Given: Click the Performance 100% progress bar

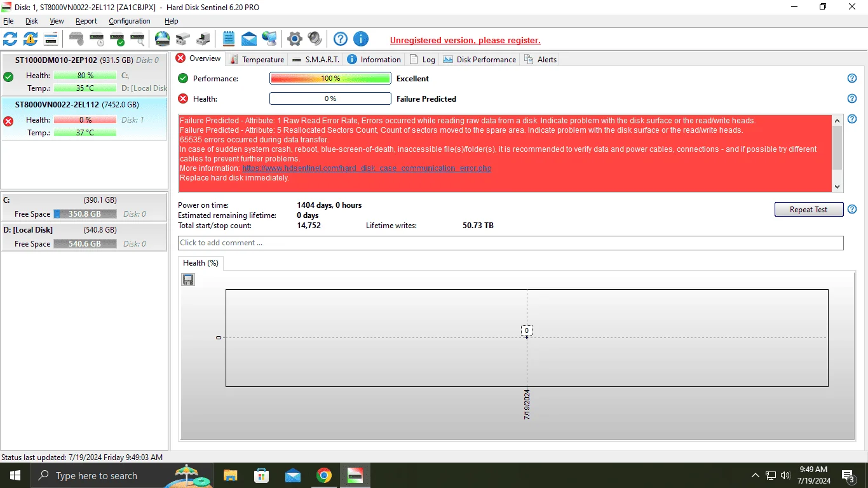Looking at the screenshot, I should (x=330, y=78).
